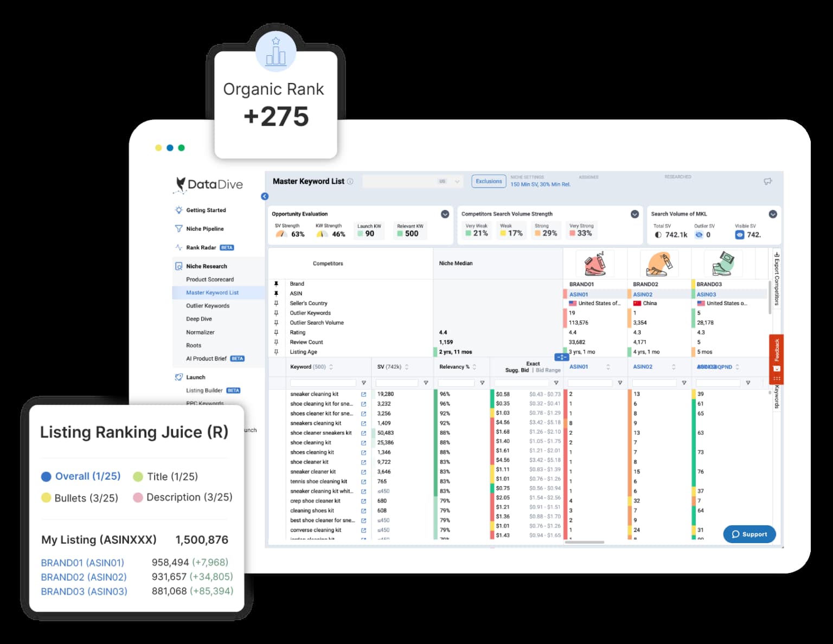
Task: Click the Keyword column filter funnel icon
Action: tap(363, 383)
